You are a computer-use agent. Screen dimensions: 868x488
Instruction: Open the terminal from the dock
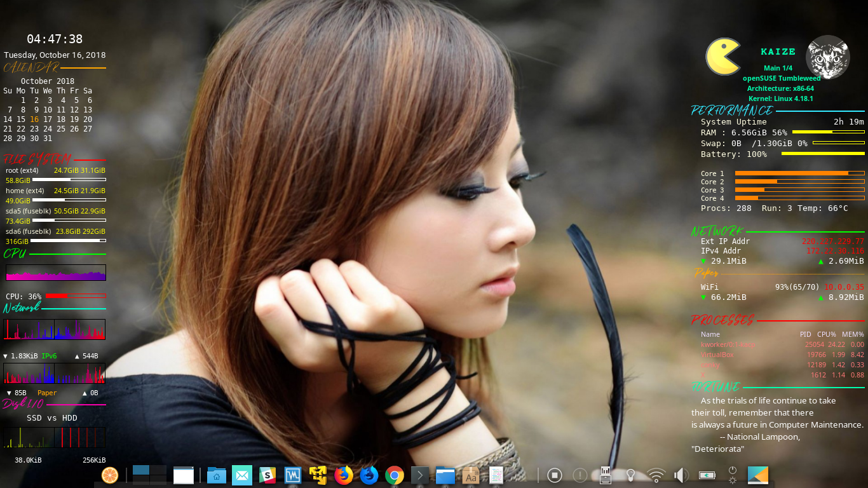[x=420, y=475]
